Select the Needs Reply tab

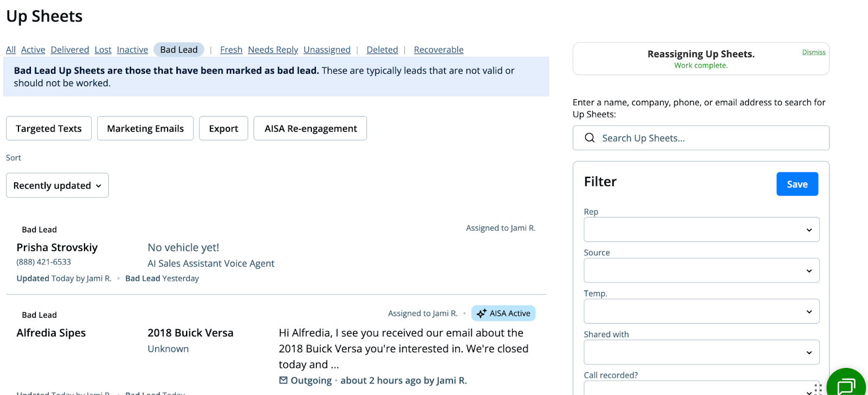[x=273, y=50]
